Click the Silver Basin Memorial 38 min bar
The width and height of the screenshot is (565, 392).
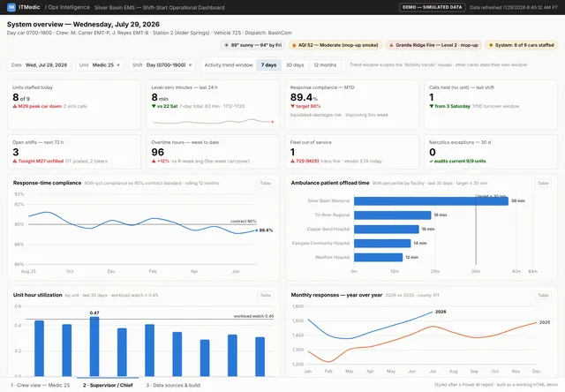pos(431,200)
